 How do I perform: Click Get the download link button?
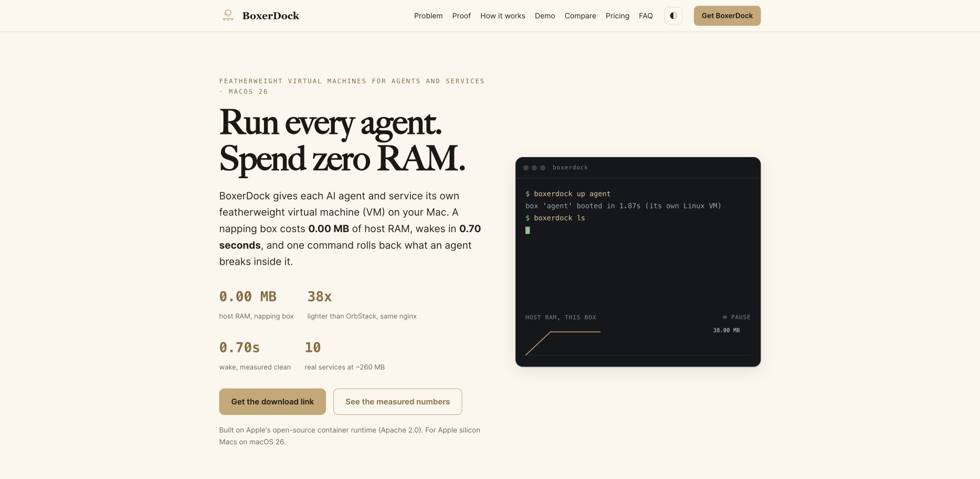(272, 402)
